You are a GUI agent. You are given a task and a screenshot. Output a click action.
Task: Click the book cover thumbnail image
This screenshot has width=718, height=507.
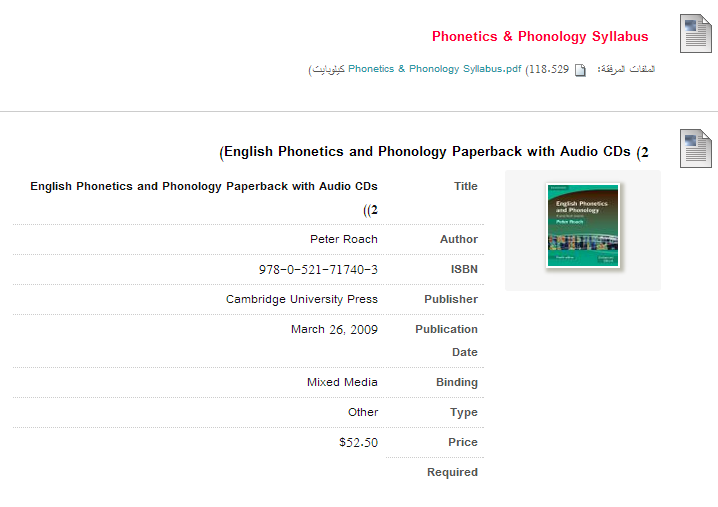(x=583, y=225)
